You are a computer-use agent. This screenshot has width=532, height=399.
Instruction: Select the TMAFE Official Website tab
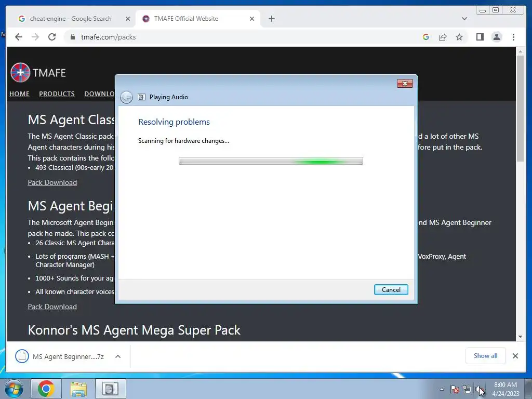(x=198, y=19)
